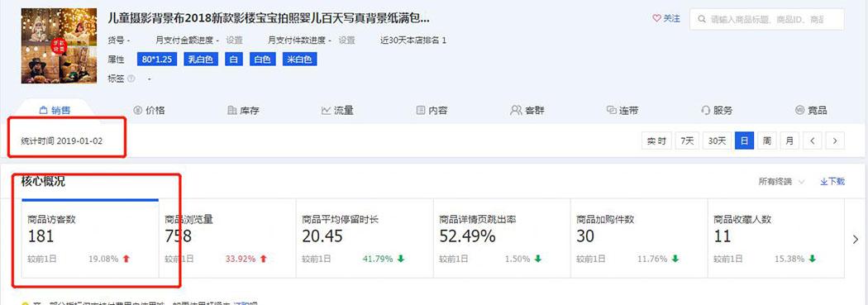
Task: Select the 实时 time range
Action: coord(656,141)
